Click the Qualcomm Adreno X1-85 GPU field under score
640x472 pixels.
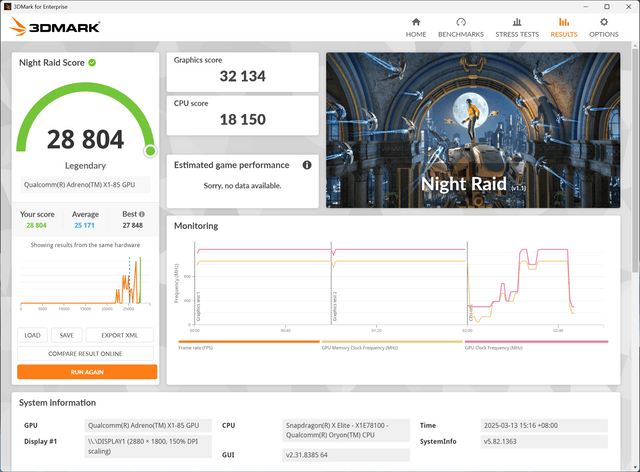[x=85, y=185]
